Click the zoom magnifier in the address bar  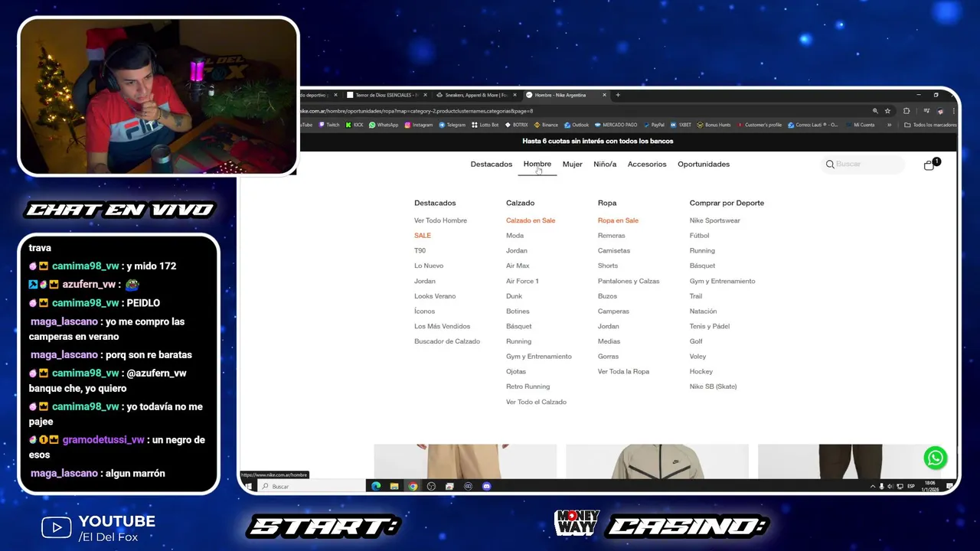875,111
